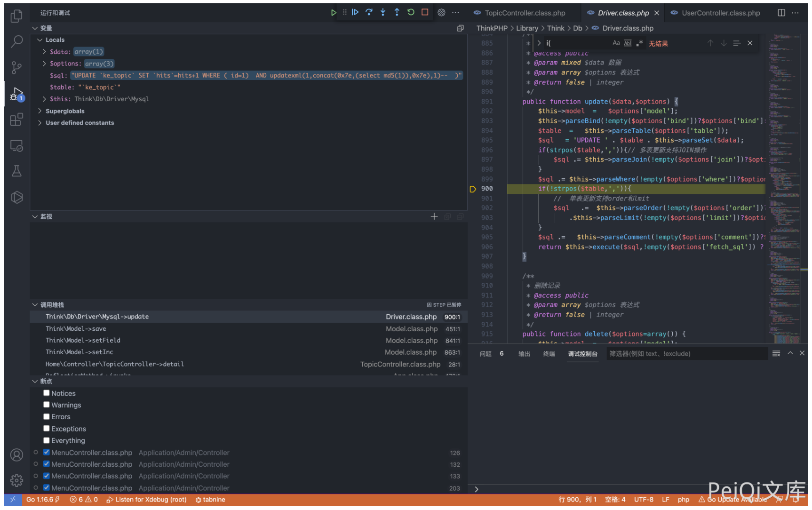Enable the Notices breakpoint checkbox
812x510 pixels.
(x=47, y=393)
